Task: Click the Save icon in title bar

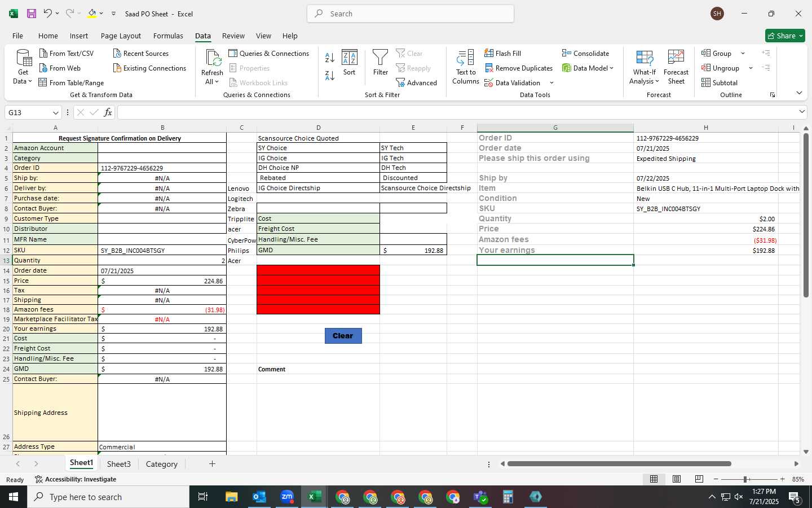Action: pyautogui.click(x=32, y=14)
